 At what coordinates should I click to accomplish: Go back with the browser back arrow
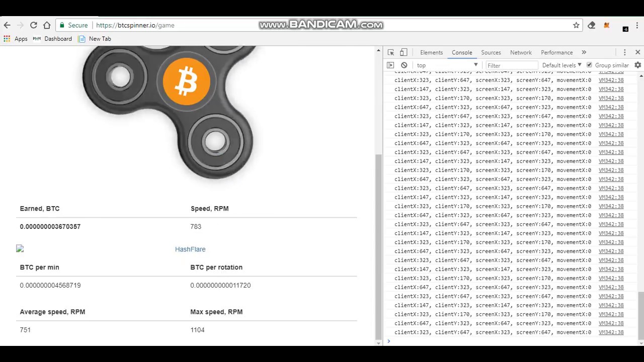pyautogui.click(x=7, y=25)
